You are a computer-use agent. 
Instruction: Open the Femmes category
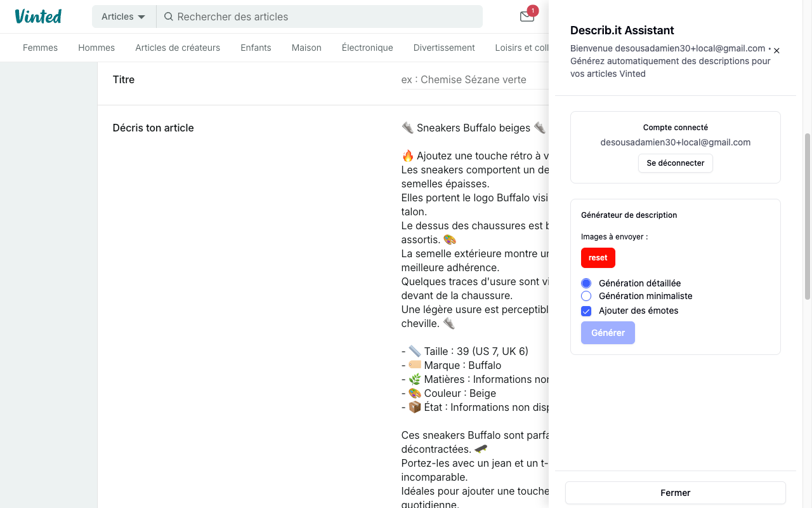(x=40, y=48)
